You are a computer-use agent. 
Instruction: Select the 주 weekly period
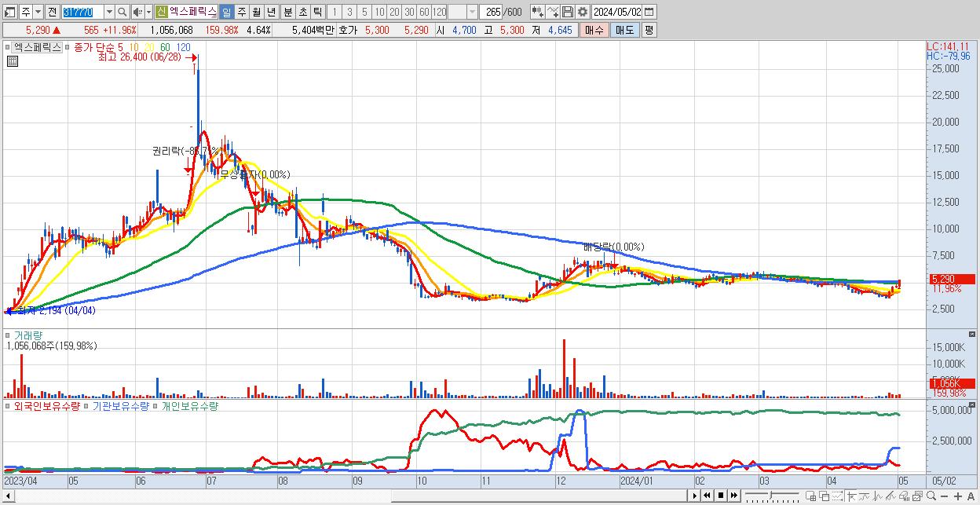242,12
